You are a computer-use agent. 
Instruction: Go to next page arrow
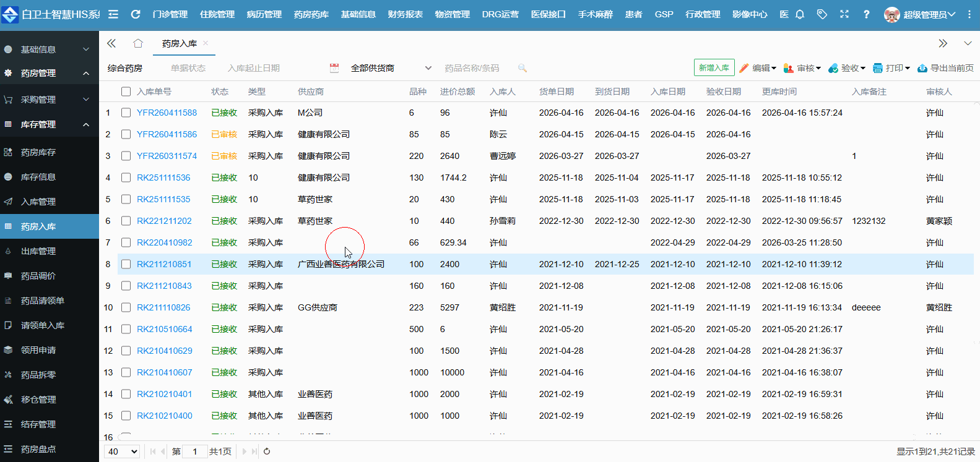(x=244, y=451)
